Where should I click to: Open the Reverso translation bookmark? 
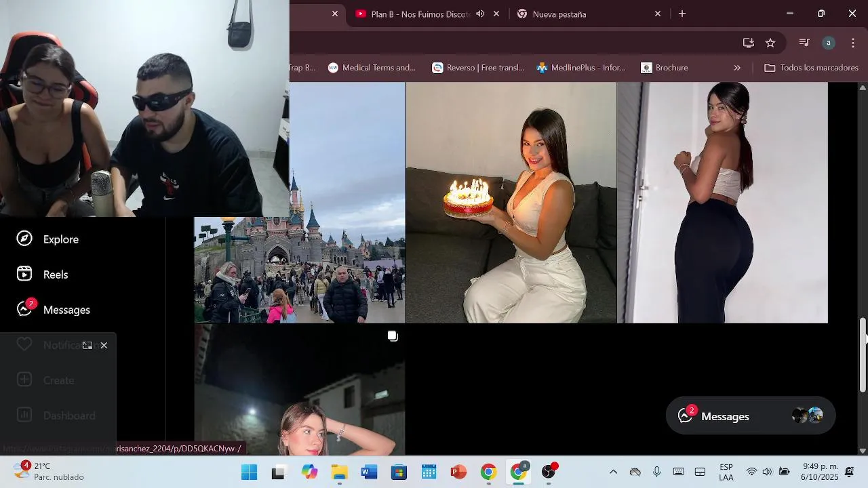click(x=479, y=68)
